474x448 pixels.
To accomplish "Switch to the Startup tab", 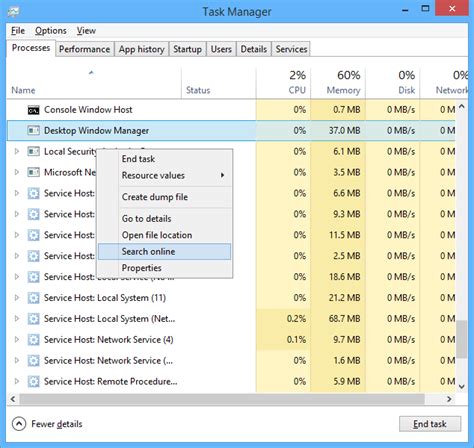I will pos(187,49).
